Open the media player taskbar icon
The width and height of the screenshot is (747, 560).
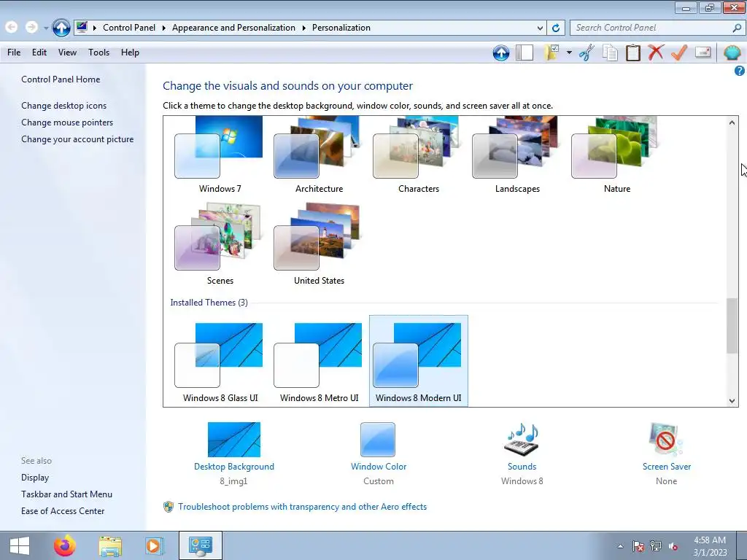tap(154, 545)
